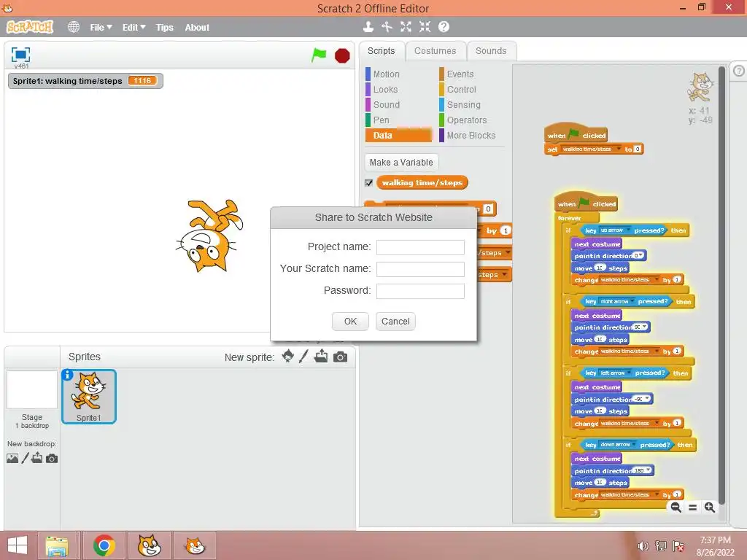Open Sprite1 info with blue i icon

tap(68, 376)
